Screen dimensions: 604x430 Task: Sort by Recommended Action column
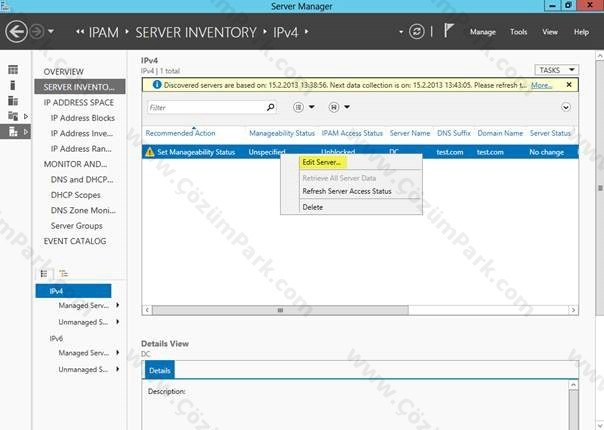(x=180, y=133)
